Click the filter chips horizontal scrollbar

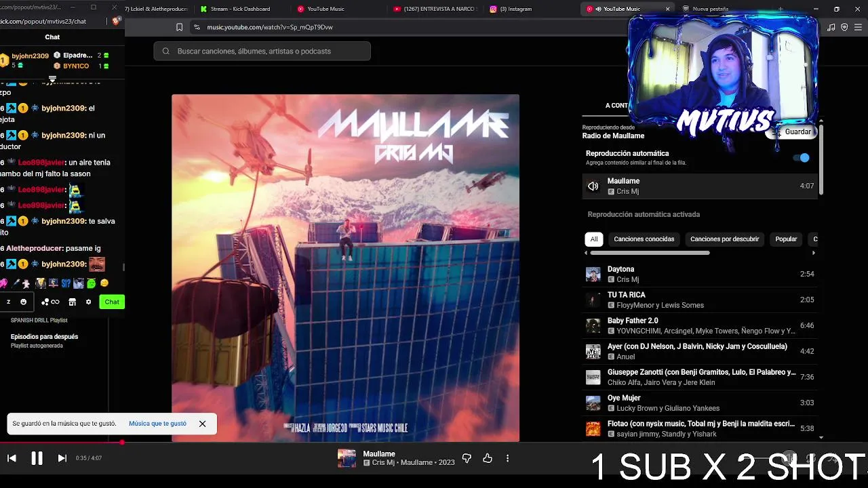coord(650,253)
